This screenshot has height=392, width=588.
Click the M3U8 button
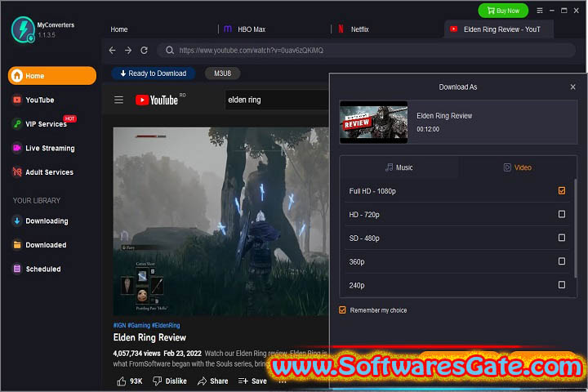coord(222,73)
